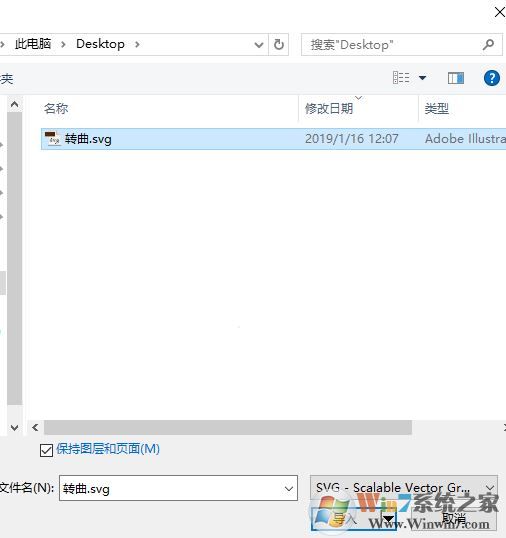This screenshot has width=506, height=538.
Task: Click the refresh icon beside the address bar
Action: click(x=279, y=45)
